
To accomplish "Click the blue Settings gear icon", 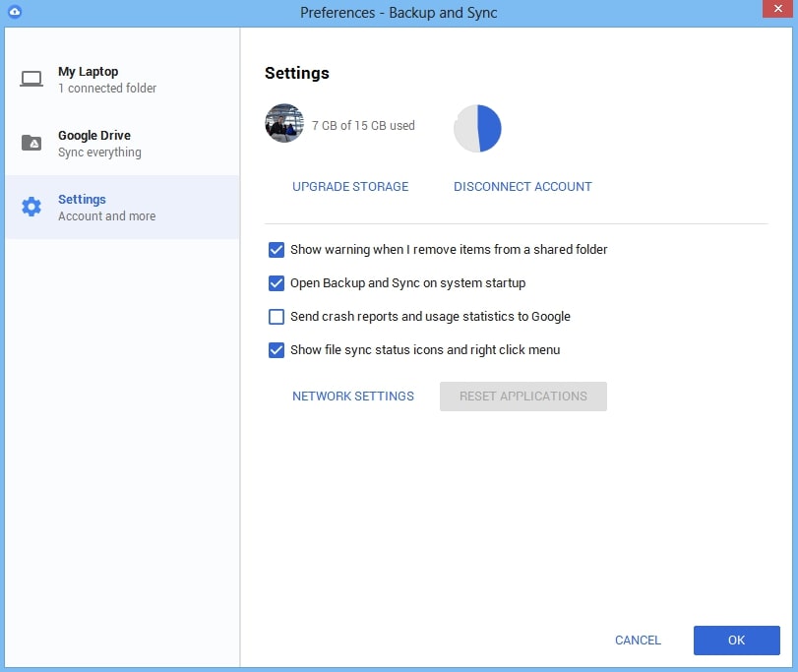I will 32,207.
